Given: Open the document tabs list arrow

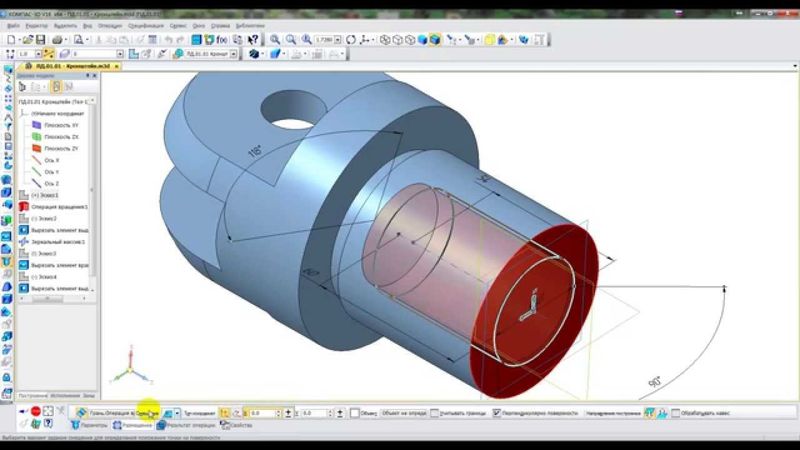Looking at the screenshot, I should coord(795,66).
